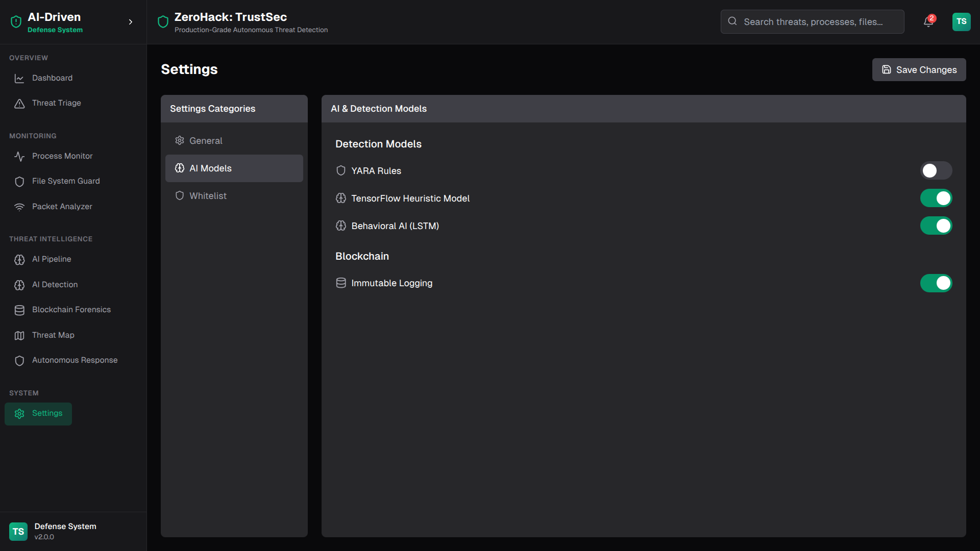This screenshot has height=551, width=980.
Task: Open AI Pipeline from the sidebar
Action: pos(51,259)
